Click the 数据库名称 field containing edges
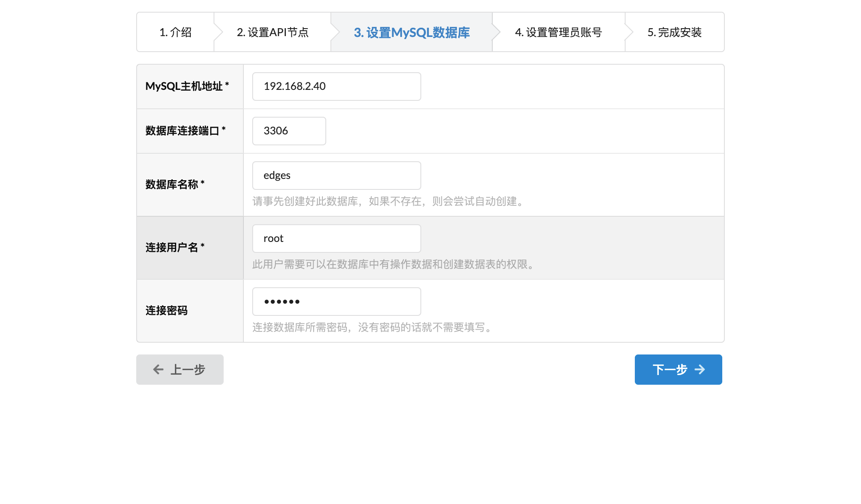The image size is (861, 504). (336, 176)
